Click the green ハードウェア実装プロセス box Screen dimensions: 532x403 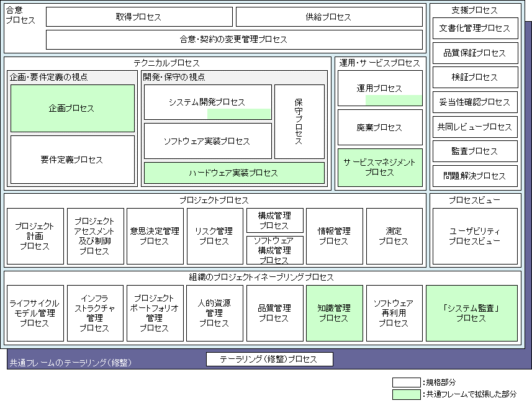coord(233,173)
